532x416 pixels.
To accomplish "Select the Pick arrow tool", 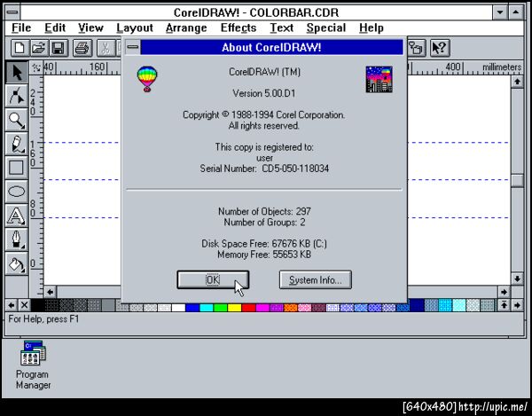I will 16,72.
